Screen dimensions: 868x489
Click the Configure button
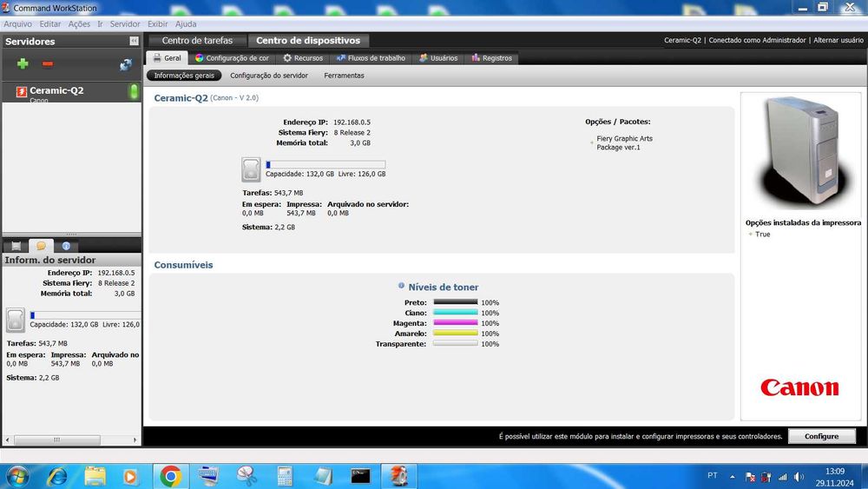pyautogui.click(x=821, y=436)
